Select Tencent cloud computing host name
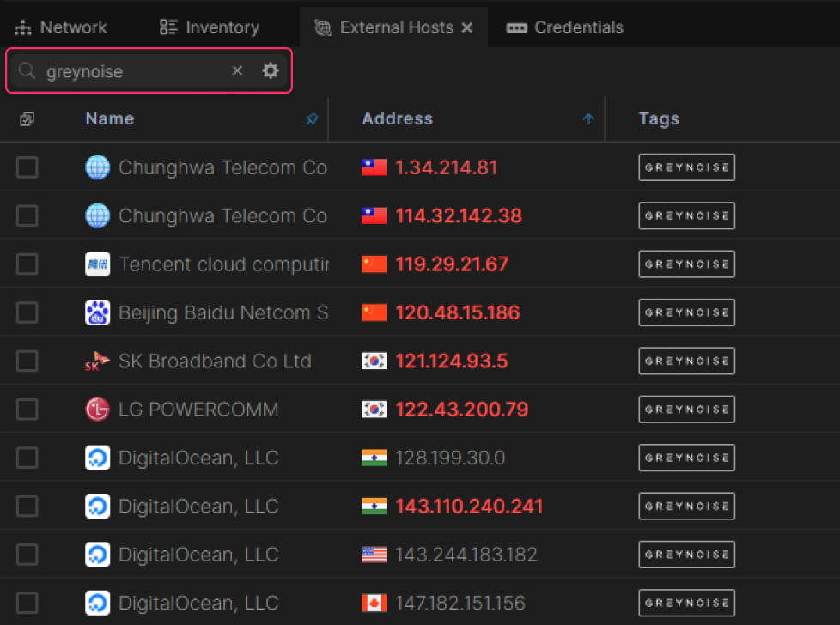Image resolution: width=840 pixels, height=625 pixels. coord(223,264)
